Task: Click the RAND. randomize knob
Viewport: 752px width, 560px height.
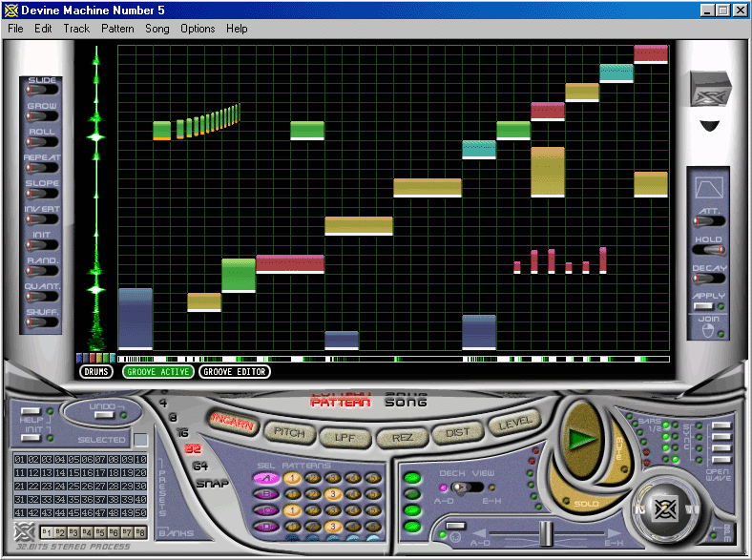Action: [x=42, y=270]
